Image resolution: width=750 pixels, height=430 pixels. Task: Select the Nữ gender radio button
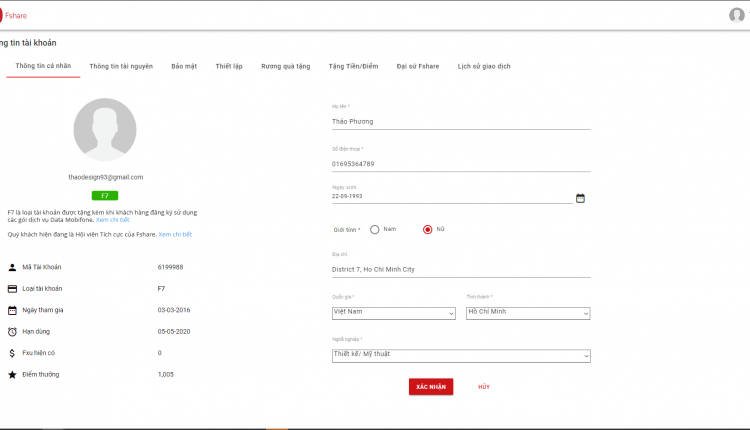(428, 230)
